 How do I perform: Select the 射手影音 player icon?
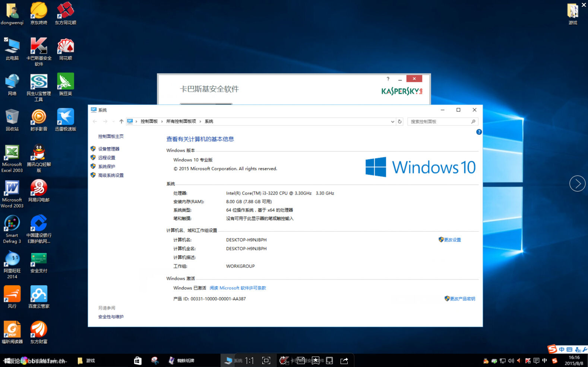pyautogui.click(x=39, y=120)
